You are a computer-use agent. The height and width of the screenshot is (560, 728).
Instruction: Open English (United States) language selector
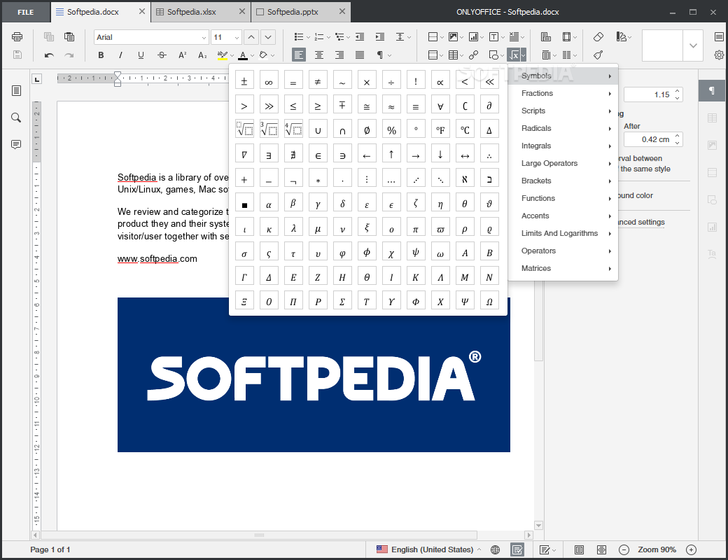point(428,549)
